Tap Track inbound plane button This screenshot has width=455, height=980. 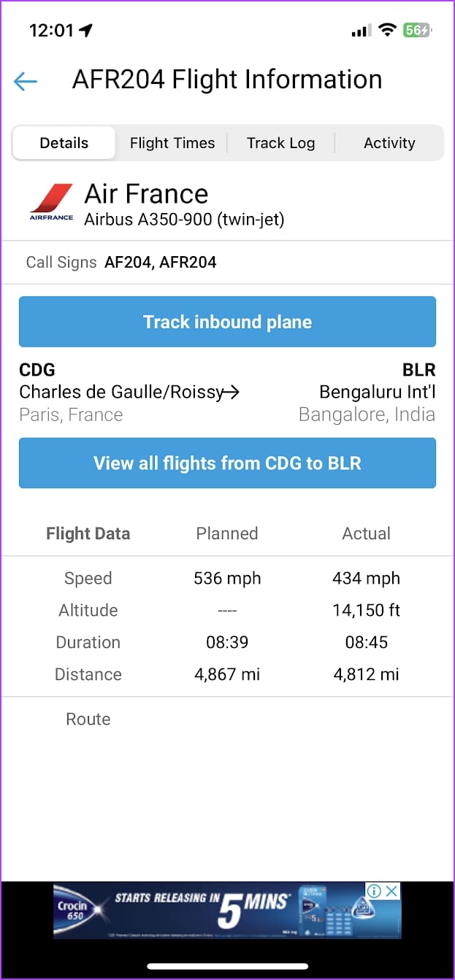[227, 322]
